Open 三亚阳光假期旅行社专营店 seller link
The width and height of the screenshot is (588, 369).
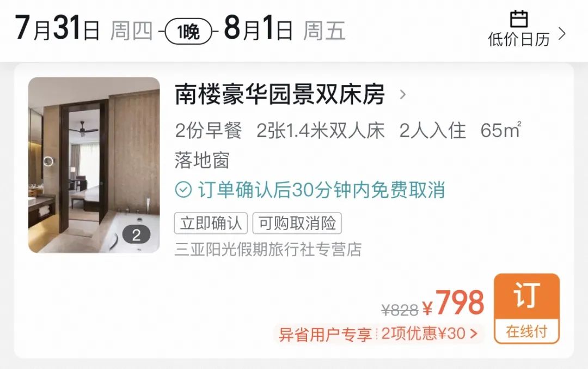tap(268, 249)
